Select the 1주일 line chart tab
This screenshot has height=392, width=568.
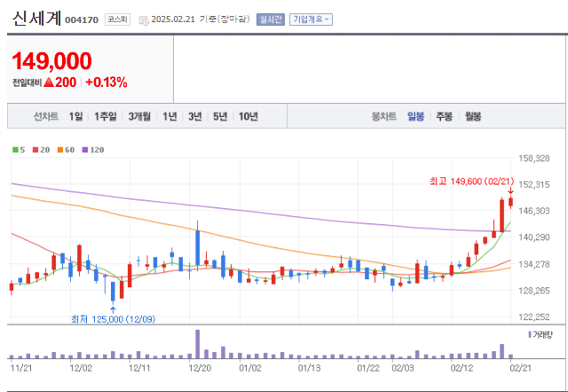[106, 116]
